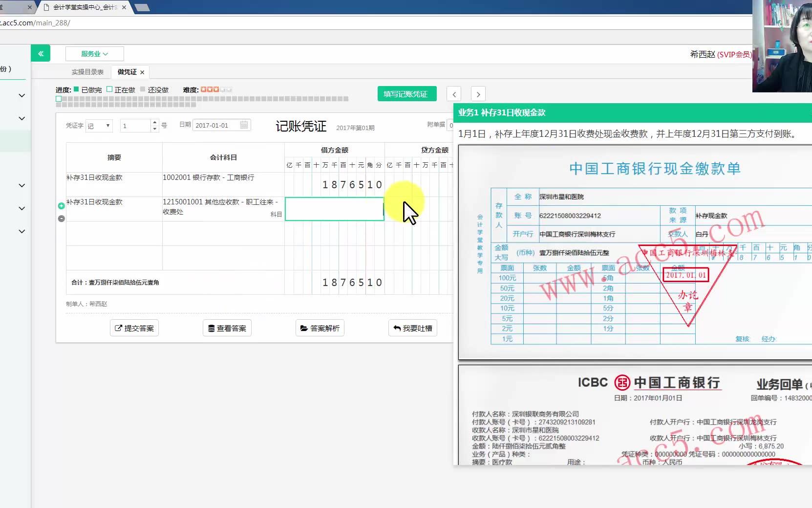Image resolution: width=812 pixels, height=508 pixels.
Task: Click the 查看答案 book icon
Action: [211, 328]
